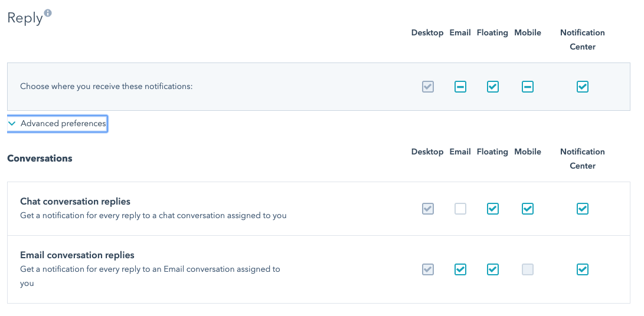Uncheck Notification Center for Chat conversation replies
This screenshot has height=316, width=644.
pyautogui.click(x=583, y=209)
